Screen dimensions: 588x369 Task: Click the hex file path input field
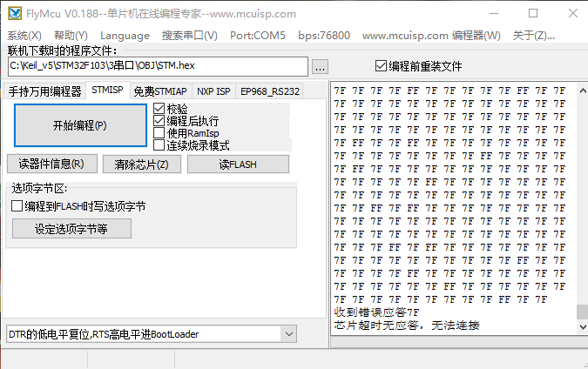tap(158, 66)
